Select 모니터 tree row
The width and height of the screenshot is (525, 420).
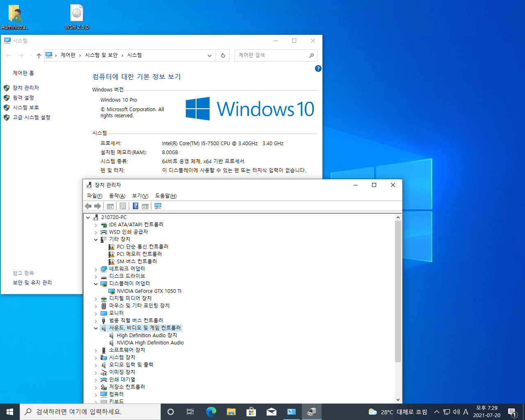point(112,313)
